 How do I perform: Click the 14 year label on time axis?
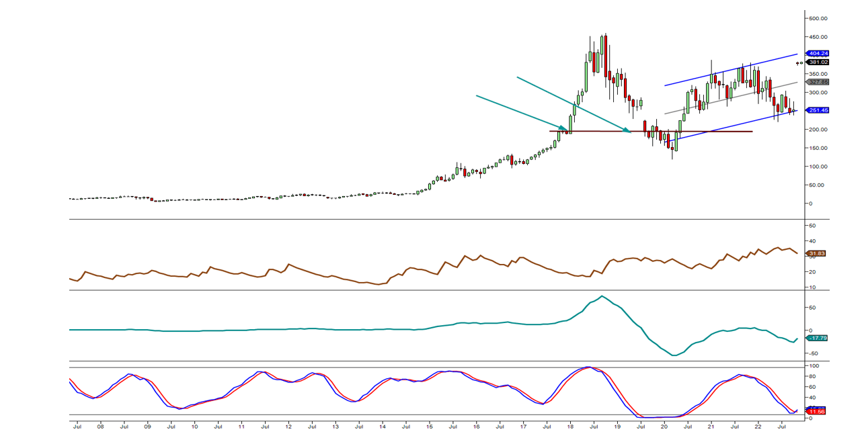[x=382, y=426]
